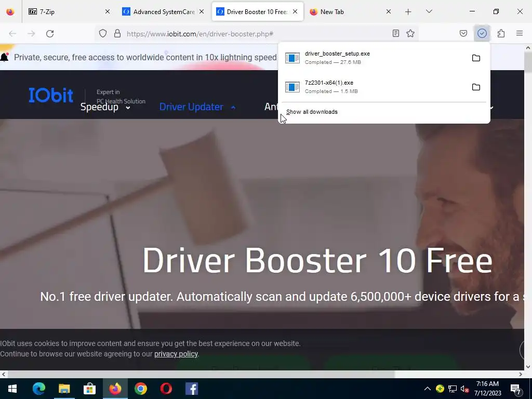Click Show all downloads
This screenshot has width=532, height=399.
pos(312,112)
